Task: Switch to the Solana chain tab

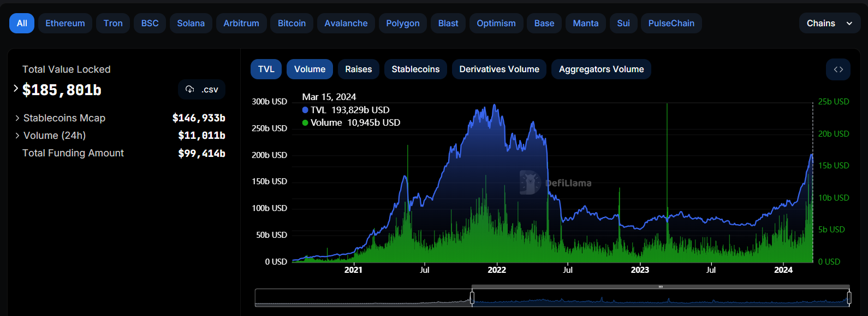Action: 191,24
